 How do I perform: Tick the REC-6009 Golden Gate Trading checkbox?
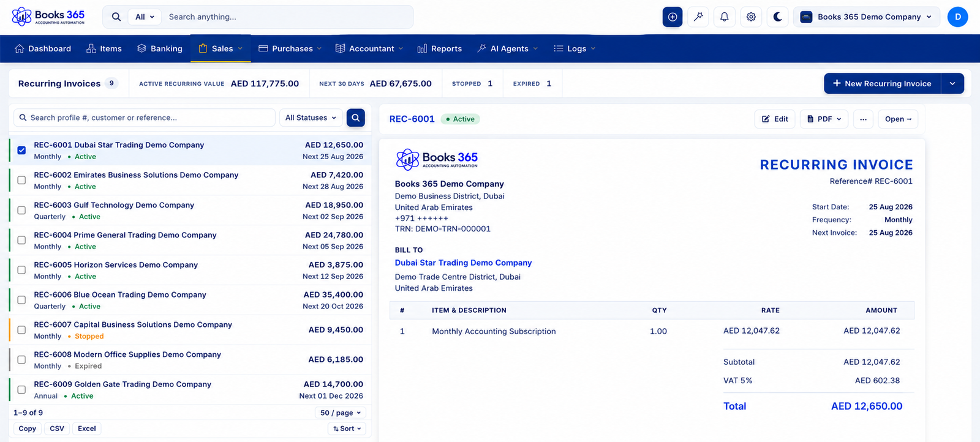[21, 390]
